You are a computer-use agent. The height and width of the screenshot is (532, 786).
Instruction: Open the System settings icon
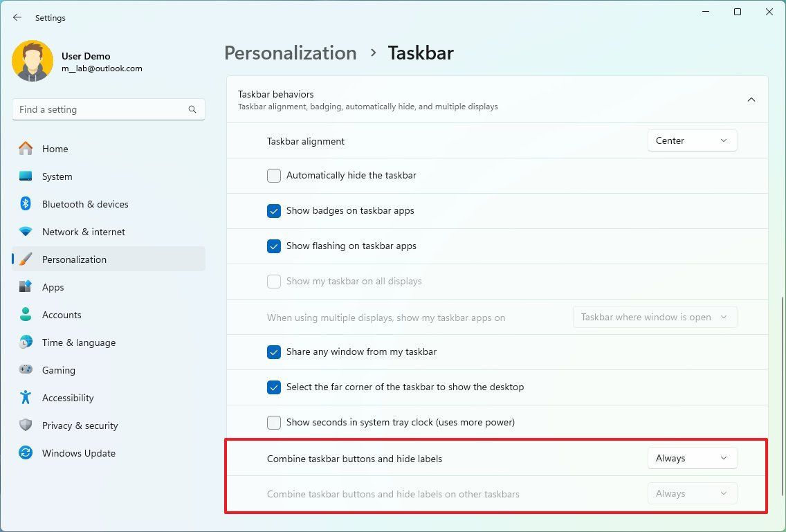[x=26, y=176]
